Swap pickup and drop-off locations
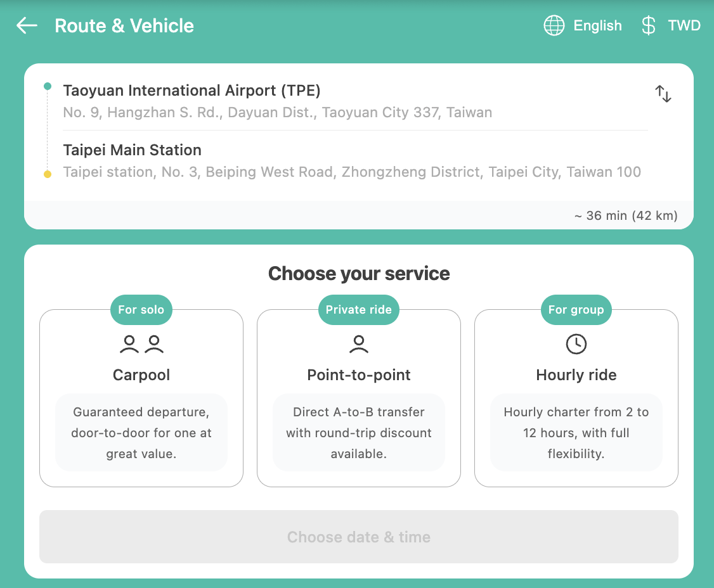Image resolution: width=714 pixels, height=588 pixels. [663, 94]
